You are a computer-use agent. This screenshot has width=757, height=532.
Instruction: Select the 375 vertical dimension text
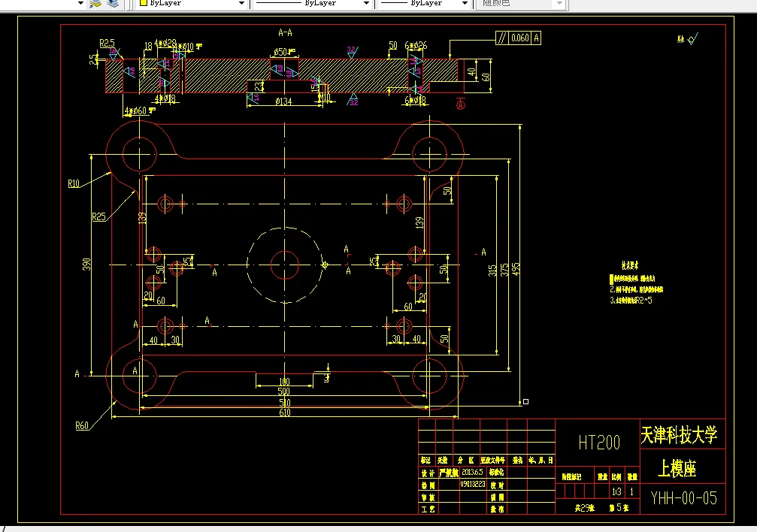504,270
